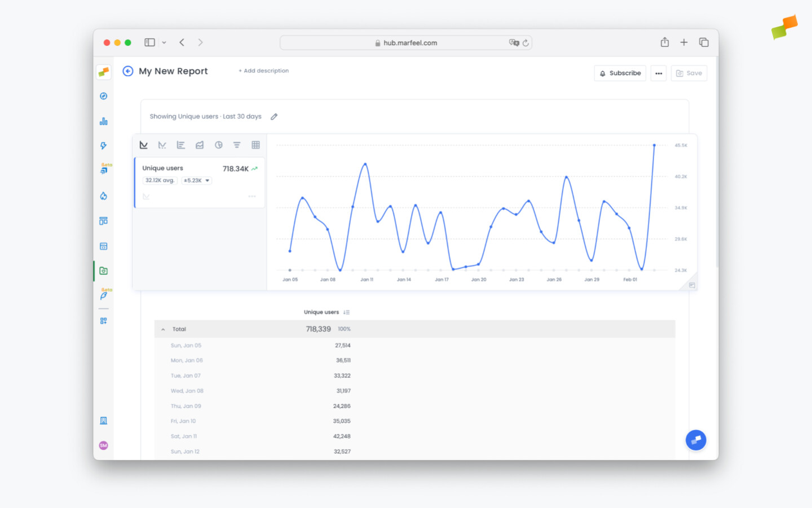
Task: Click the Feb 01 peak data point
Action: click(654, 145)
